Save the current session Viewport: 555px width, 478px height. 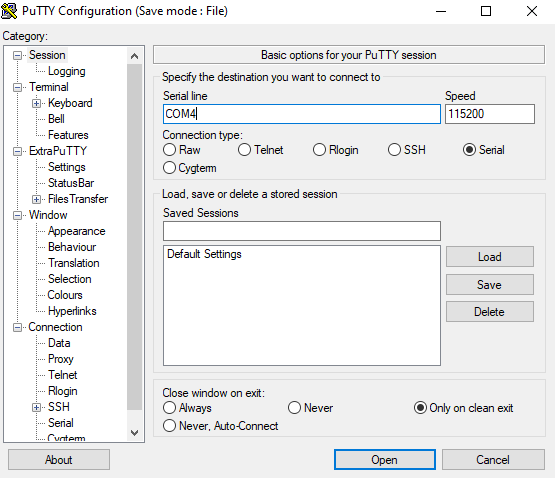490,284
